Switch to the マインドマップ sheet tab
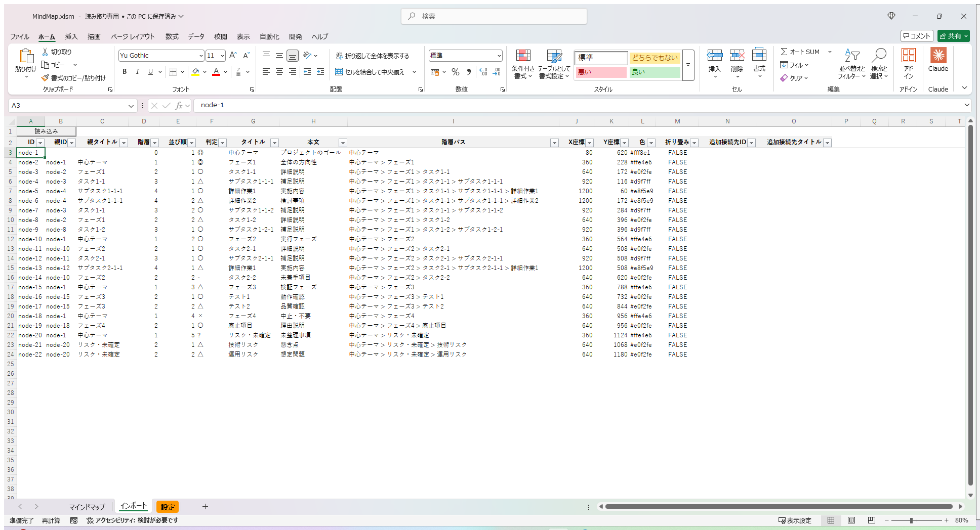The image size is (980, 530). [87, 507]
